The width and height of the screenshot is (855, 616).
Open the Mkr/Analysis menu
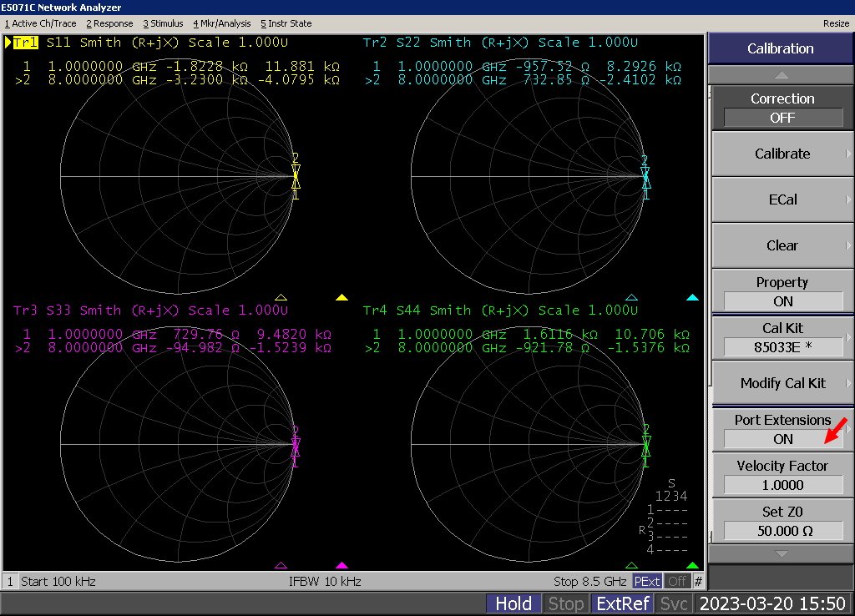click(x=222, y=23)
